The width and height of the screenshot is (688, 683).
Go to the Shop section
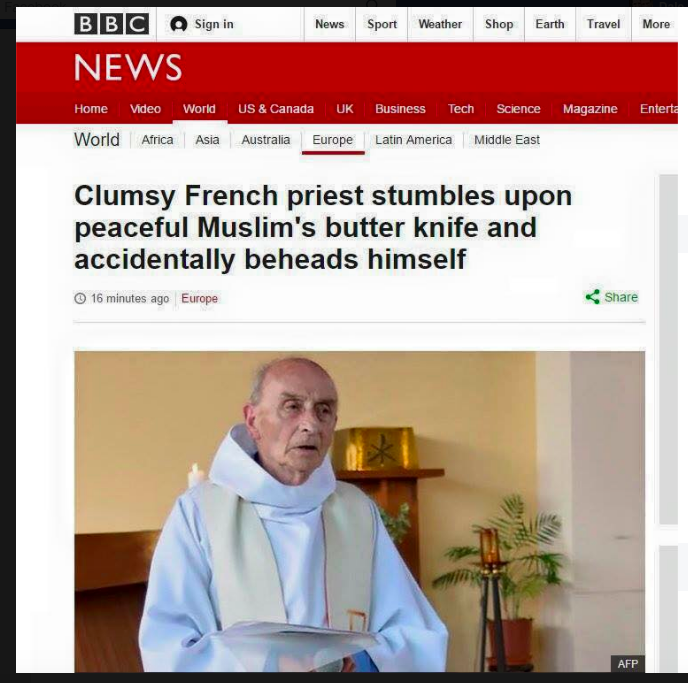(x=499, y=24)
